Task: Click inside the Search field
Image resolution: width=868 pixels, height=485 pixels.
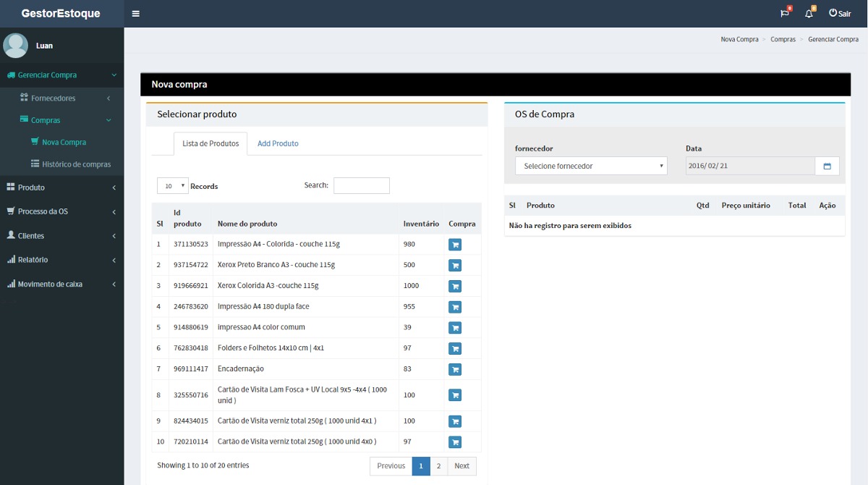Action: [361, 185]
